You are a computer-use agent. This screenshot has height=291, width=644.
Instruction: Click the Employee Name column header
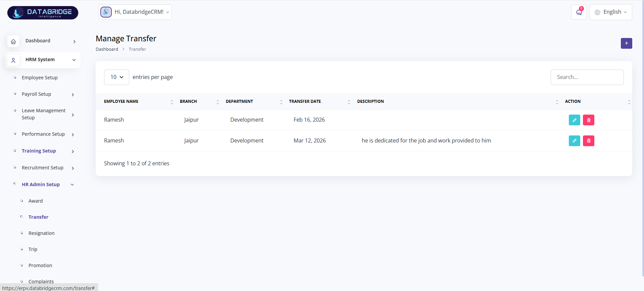(x=121, y=101)
